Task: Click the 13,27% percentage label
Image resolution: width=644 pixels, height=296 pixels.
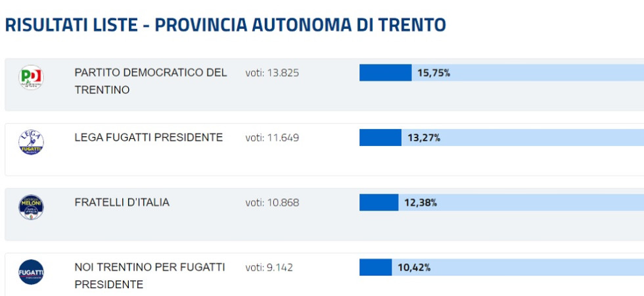Action: tap(424, 137)
